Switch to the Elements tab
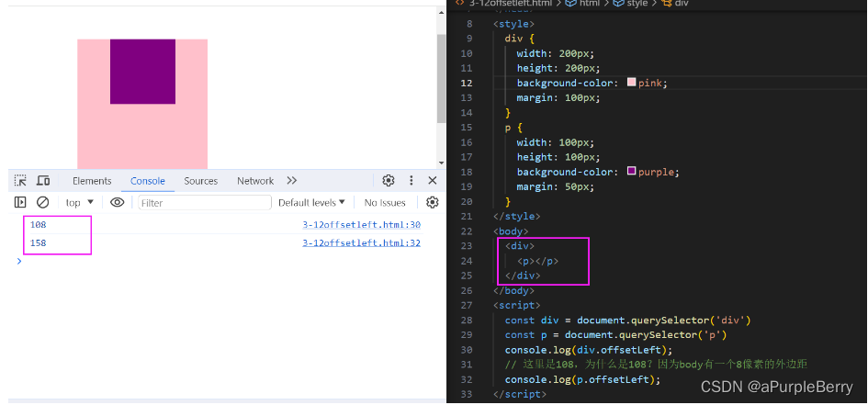Viewport: 868px width, 405px height. [x=92, y=181]
